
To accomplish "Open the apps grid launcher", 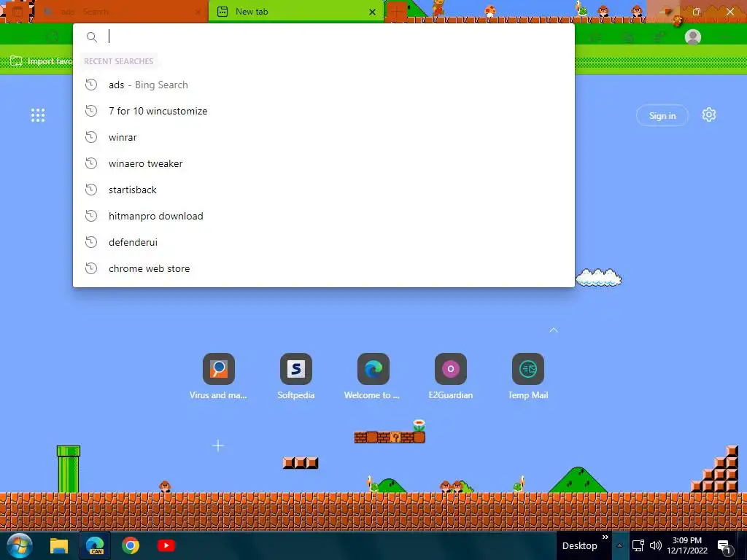I will (38, 115).
